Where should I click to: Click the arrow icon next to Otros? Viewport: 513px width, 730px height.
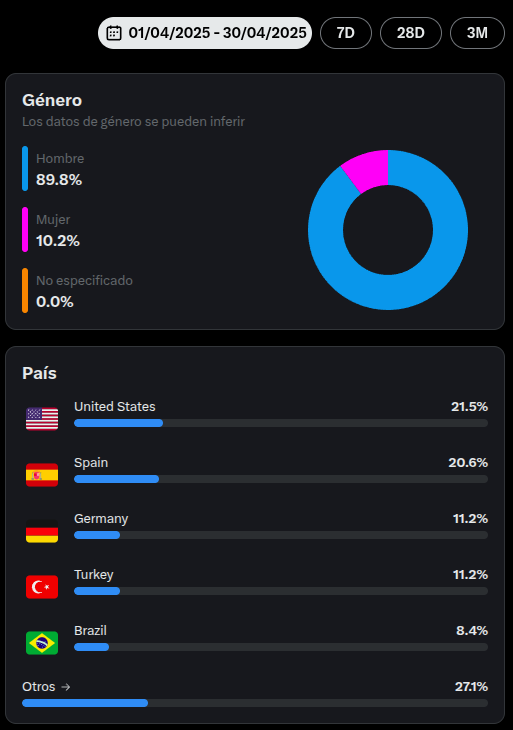click(x=66, y=687)
